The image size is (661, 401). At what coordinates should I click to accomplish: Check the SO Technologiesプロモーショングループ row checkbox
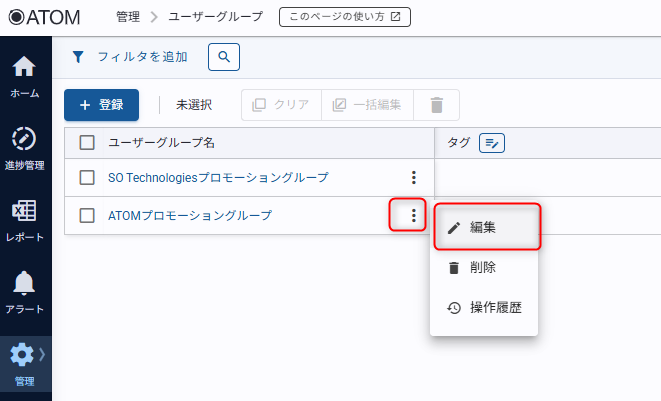coord(87,178)
